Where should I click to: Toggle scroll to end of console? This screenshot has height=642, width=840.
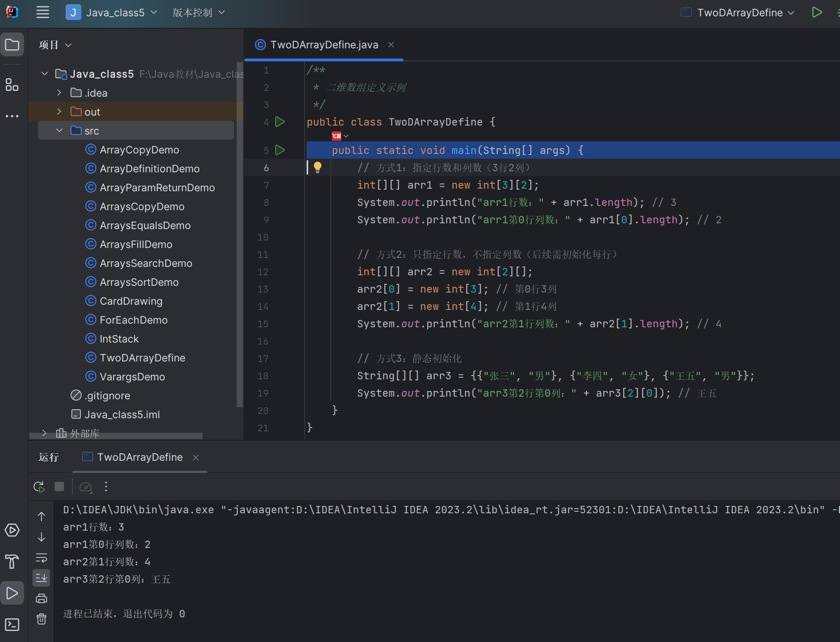coord(41,578)
